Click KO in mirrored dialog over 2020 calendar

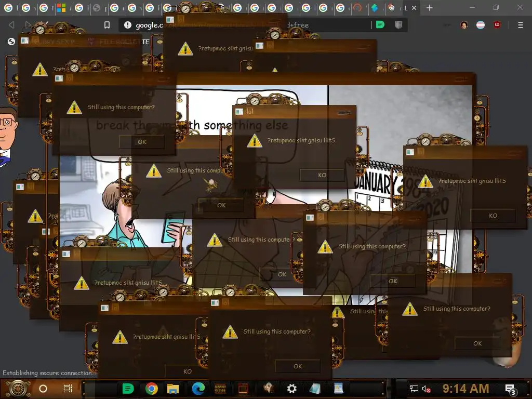pos(493,216)
